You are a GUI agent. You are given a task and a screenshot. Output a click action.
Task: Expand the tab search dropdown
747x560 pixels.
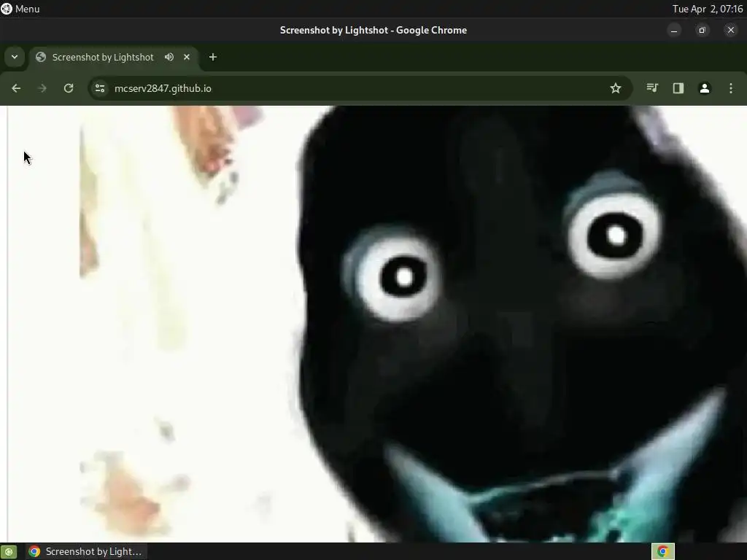[15, 57]
